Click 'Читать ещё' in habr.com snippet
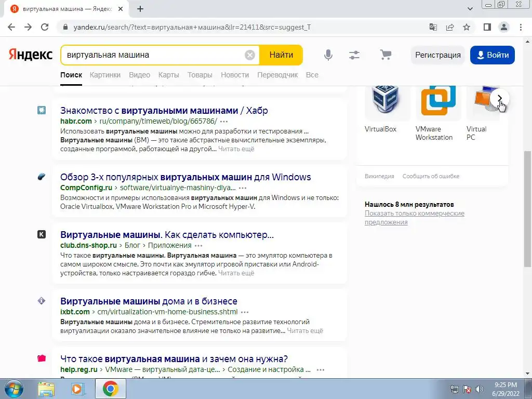The width and height of the screenshot is (532, 399). [x=236, y=149]
